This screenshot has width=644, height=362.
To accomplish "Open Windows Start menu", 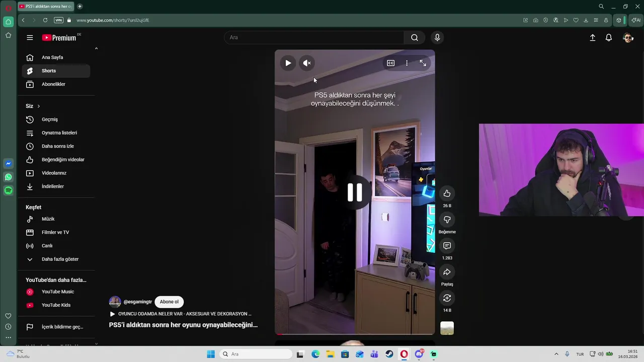I will 211,354.
